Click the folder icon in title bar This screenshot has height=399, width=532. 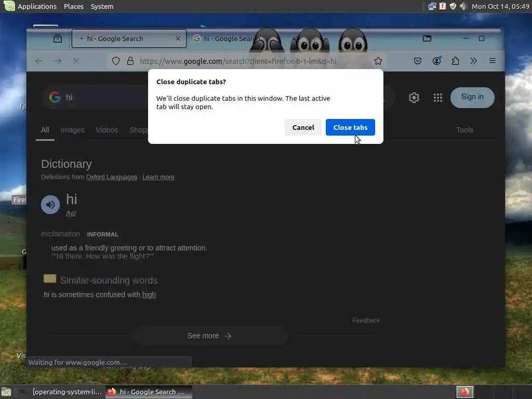point(427,38)
